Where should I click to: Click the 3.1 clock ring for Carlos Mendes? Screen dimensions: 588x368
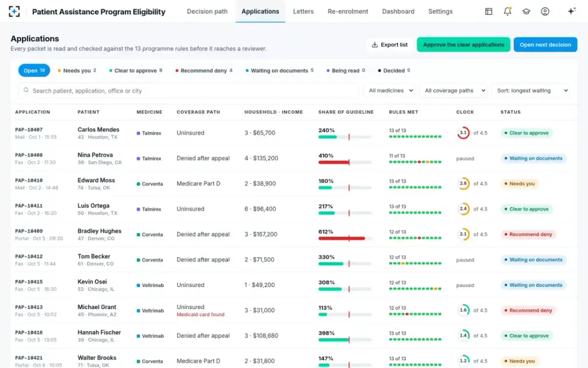click(x=463, y=133)
